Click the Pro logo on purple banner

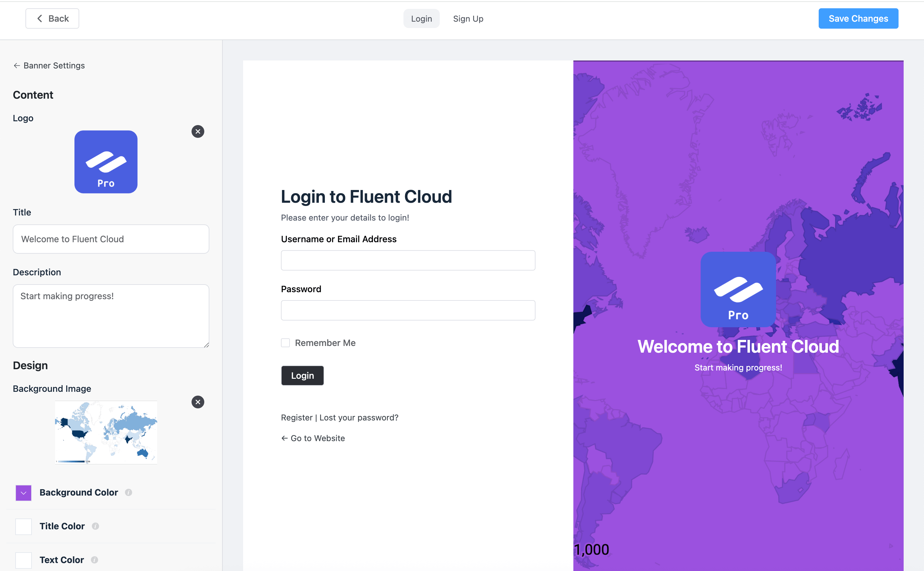[738, 289]
